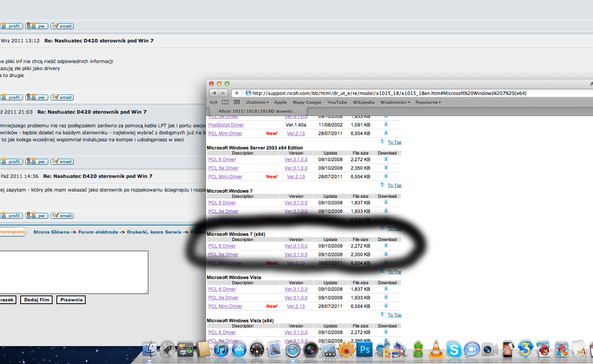Switch to Safari compass icon in the Dock
The height and width of the screenshot is (364, 593).
point(293,350)
